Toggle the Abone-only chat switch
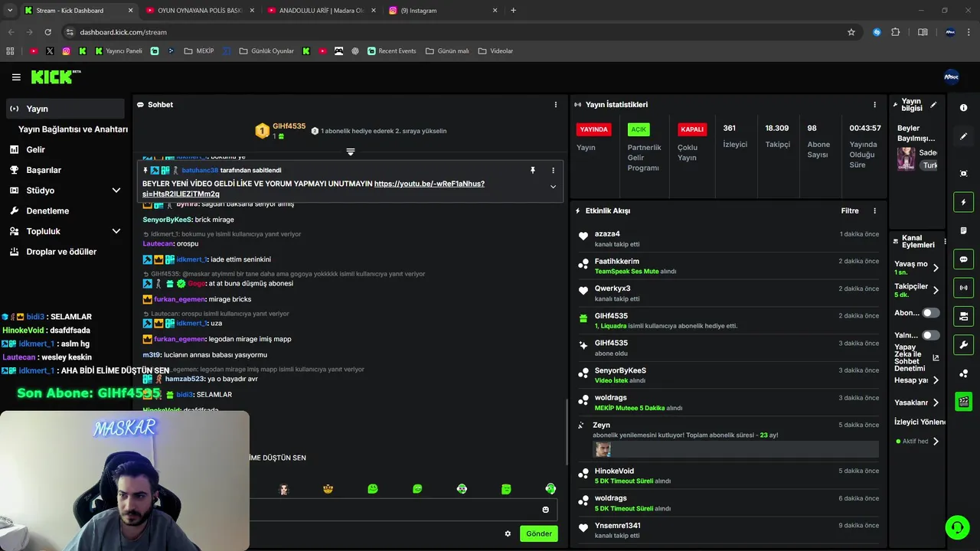The image size is (980, 551). (x=931, y=313)
